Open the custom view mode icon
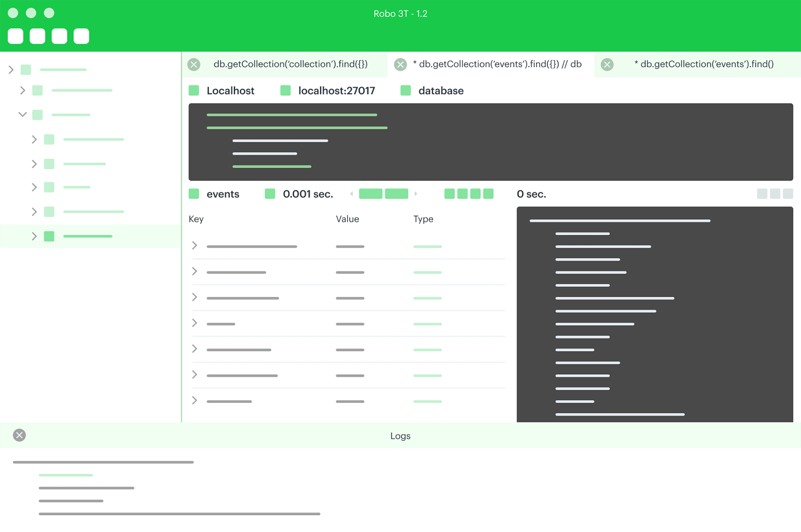Image resolution: width=801 pixels, height=532 pixels. click(489, 194)
